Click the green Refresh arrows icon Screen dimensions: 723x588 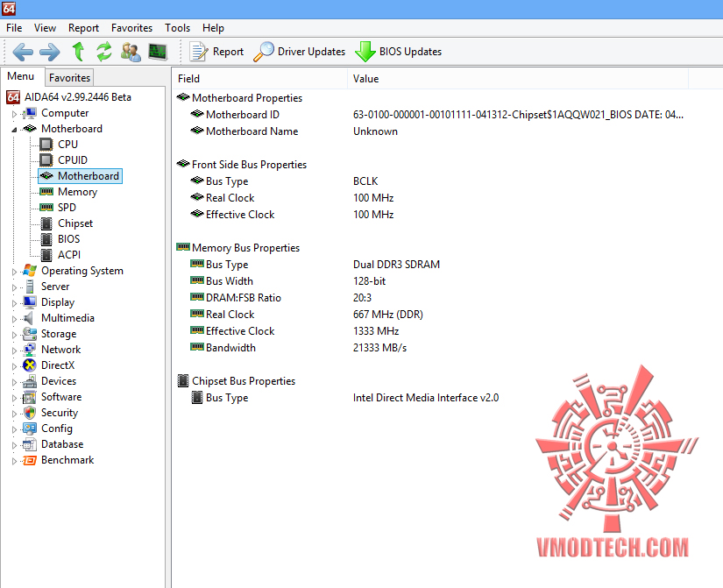[104, 51]
